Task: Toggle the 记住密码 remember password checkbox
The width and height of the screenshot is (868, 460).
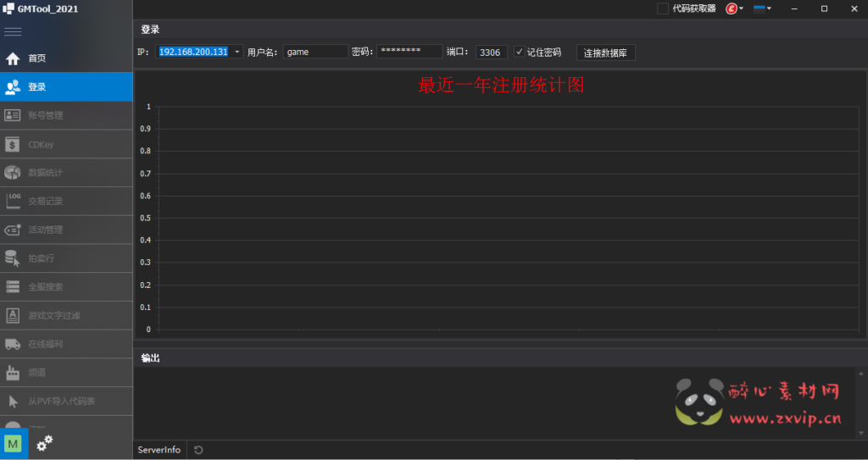Action: tap(520, 52)
